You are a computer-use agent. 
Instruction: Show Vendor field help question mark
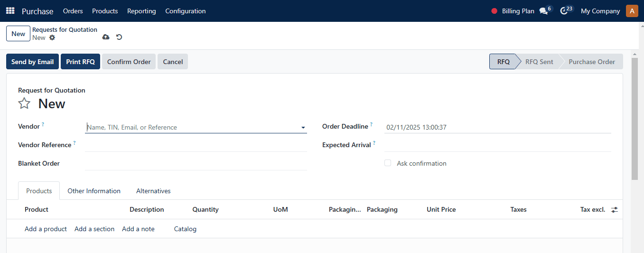click(x=43, y=124)
